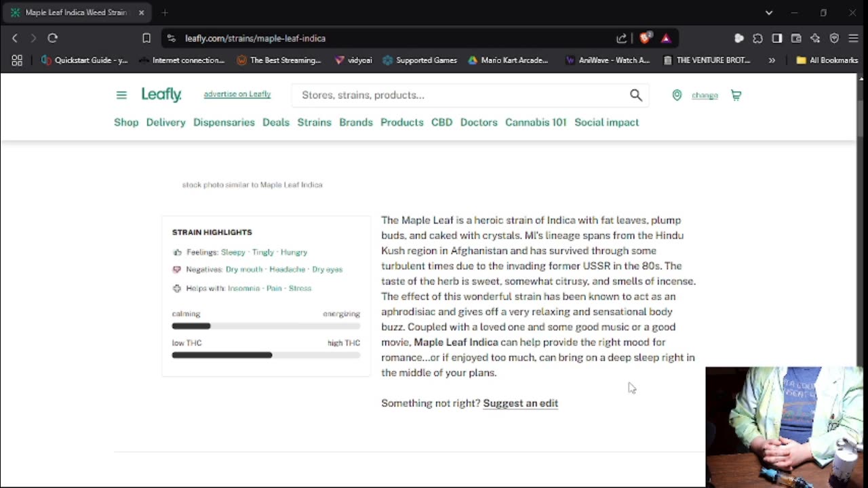Open the Brave wallet icon
Screen dimensions: 868x488
click(796, 38)
